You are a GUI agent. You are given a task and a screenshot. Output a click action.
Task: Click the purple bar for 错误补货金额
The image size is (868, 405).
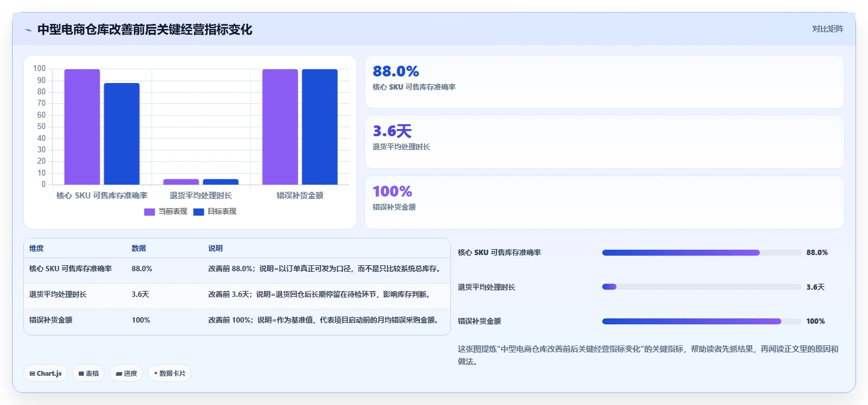tap(280, 127)
